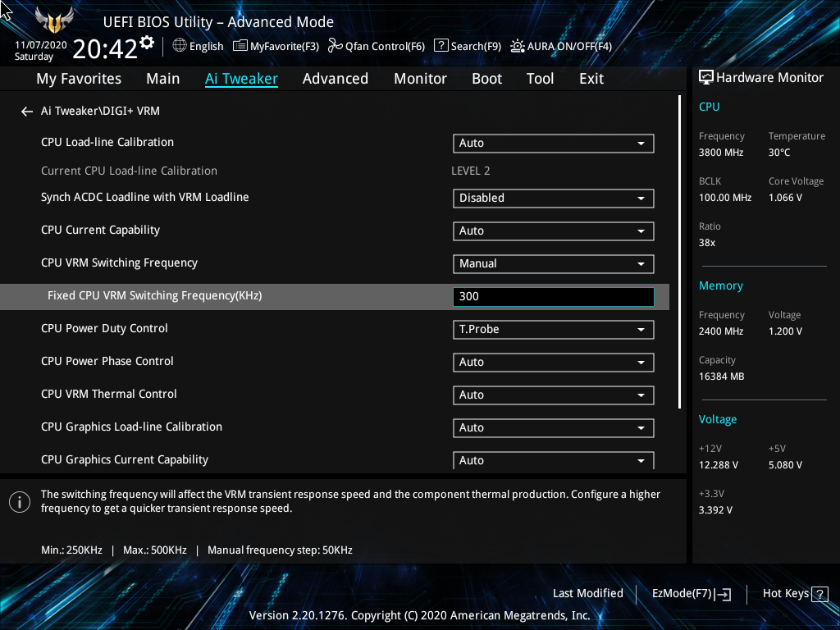Select the Ai Tweaker tab
Image resolution: width=840 pixels, height=630 pixels.
241,79
